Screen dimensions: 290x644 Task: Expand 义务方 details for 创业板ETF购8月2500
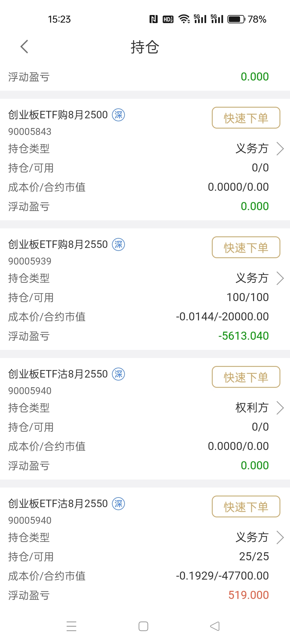[x=280, y=149]
